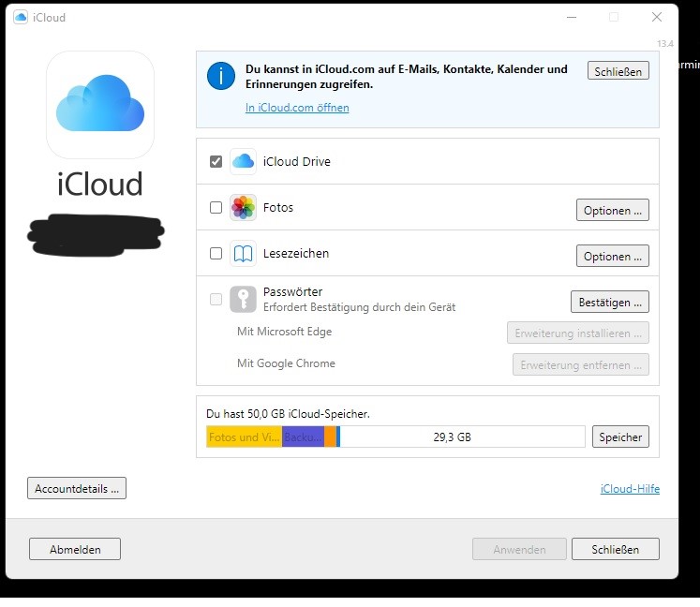
Task: Click the yellow Fotos storage bar segment
Action: pyautogui.click(x=244, y=437)
